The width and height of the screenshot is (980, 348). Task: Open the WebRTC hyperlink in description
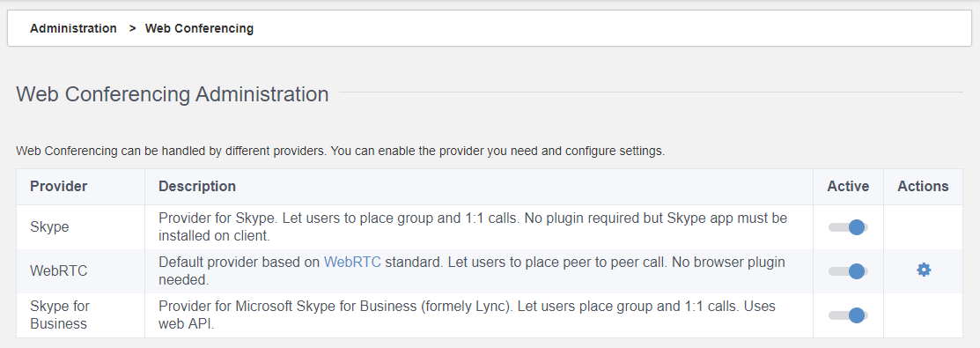(352, 263)
